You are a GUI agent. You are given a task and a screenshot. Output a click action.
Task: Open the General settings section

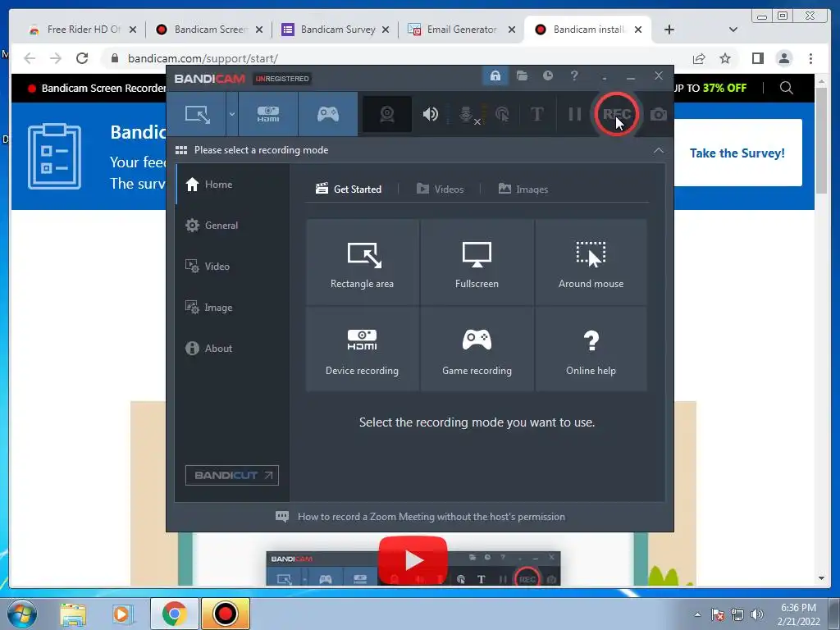click(232, 226)
